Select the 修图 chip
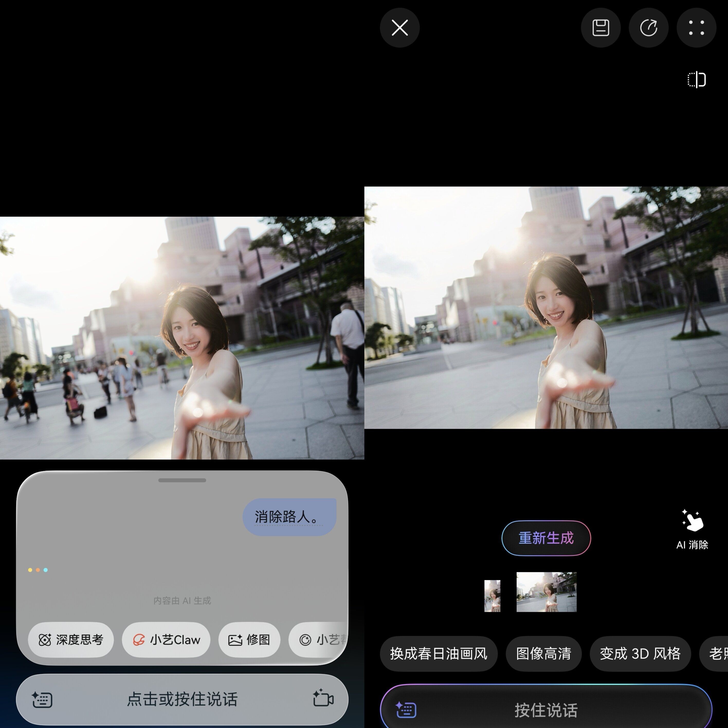 click(249, 640)
